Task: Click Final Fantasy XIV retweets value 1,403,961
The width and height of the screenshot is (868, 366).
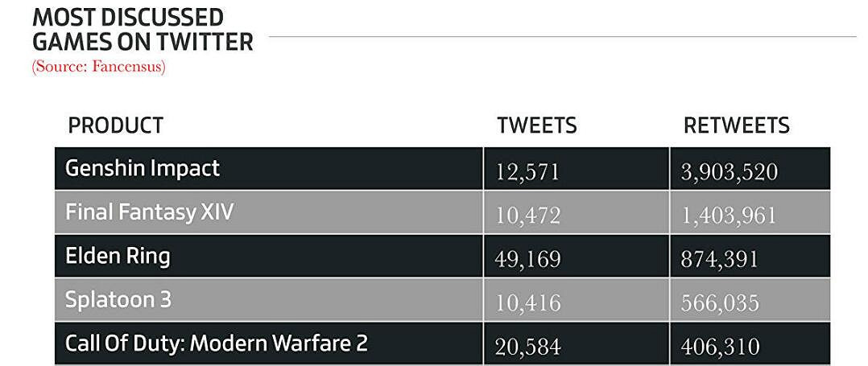Action: tap(730, 216)
